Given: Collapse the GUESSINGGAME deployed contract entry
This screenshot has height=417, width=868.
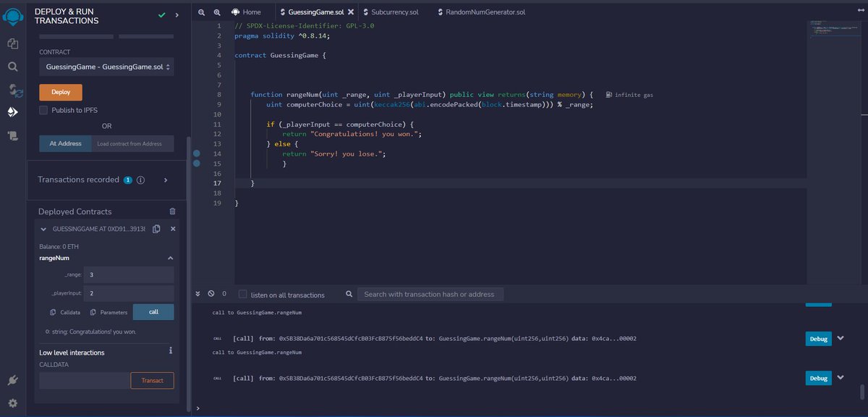Looking at the screenshot, I should (43, 229).
